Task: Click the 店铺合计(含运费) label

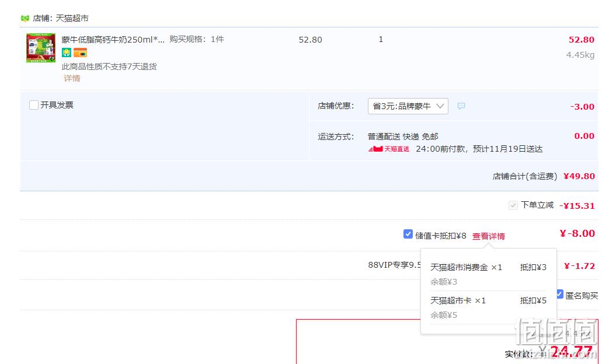Action: (x=525, y=176)
